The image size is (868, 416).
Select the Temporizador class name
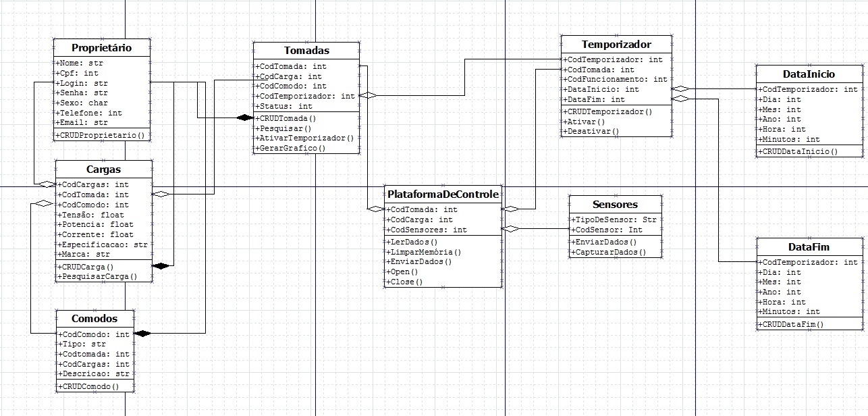[616, 45]
